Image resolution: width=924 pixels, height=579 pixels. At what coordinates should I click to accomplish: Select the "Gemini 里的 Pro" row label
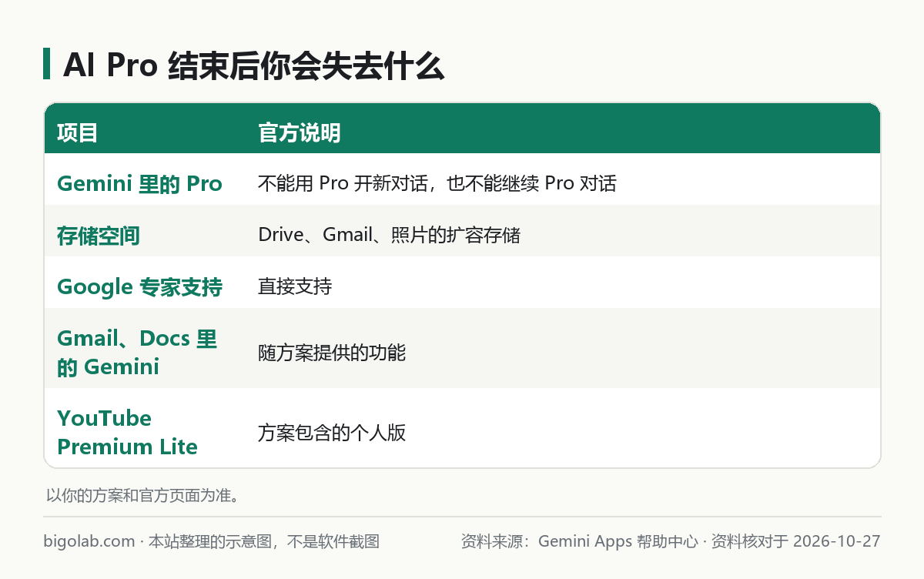click(x=140, y=184)
